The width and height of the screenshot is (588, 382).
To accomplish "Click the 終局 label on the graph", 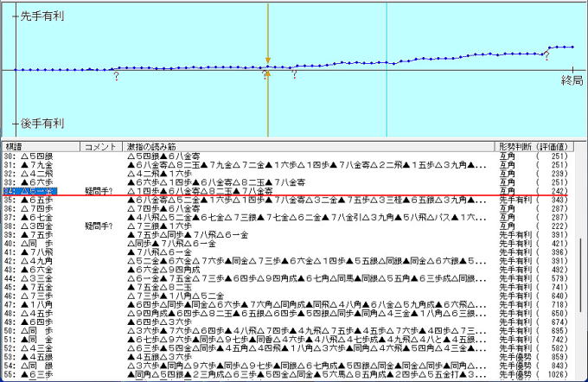I will coord(572,80).
